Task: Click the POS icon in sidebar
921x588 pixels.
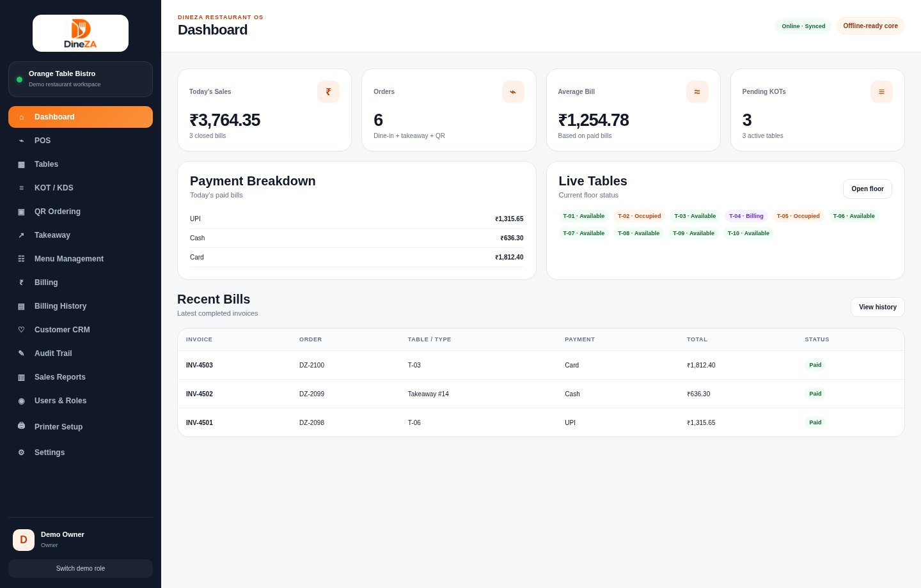Action: (21, 141)
